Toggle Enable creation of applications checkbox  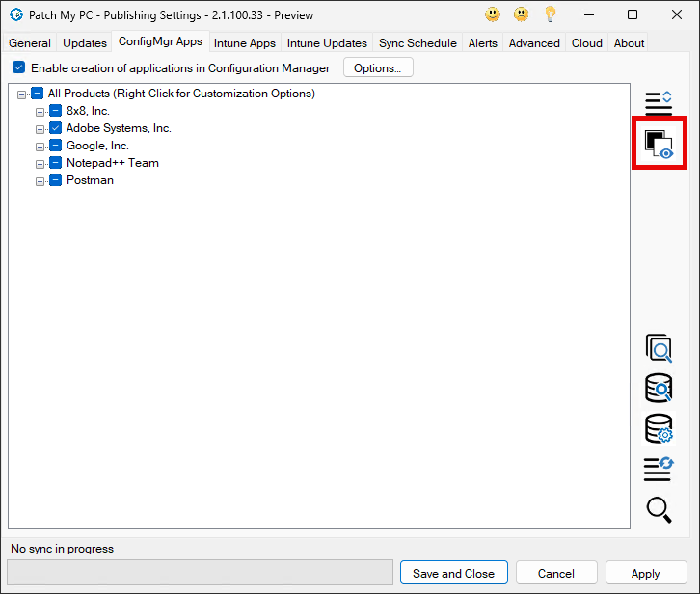19,68
